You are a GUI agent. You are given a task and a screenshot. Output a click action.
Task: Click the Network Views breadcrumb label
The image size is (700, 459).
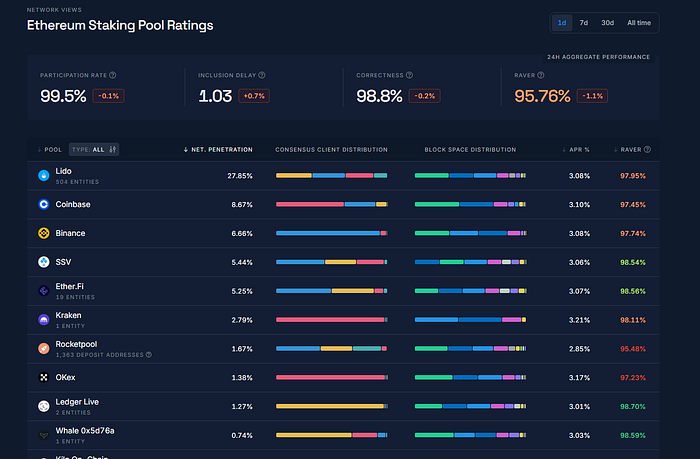54,10
